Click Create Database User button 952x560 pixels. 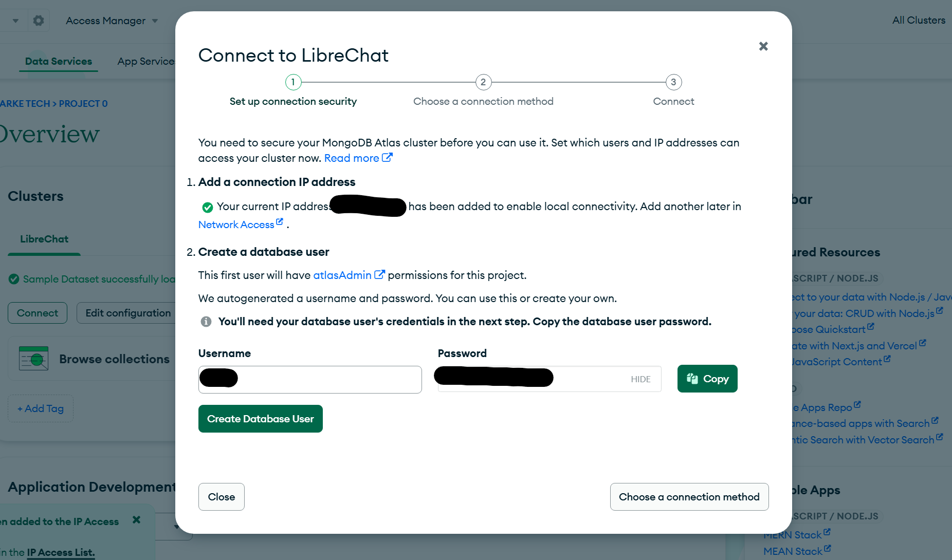tap(261, 419)
